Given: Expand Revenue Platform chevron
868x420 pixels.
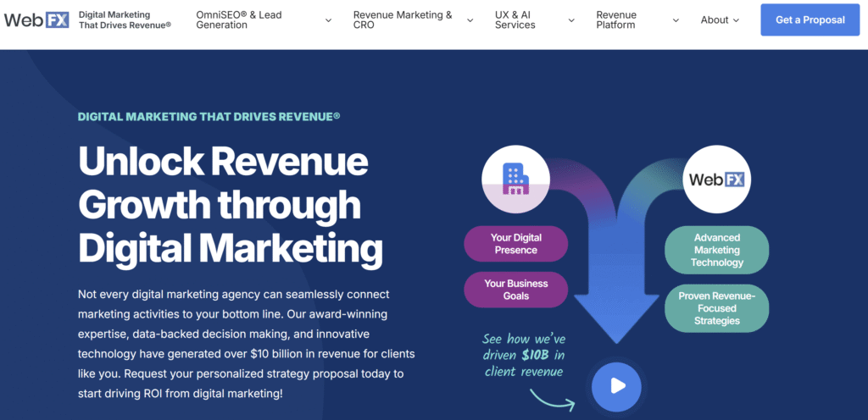Looking at the screenshot, I should pyautogui.click(x=676, y=20).
